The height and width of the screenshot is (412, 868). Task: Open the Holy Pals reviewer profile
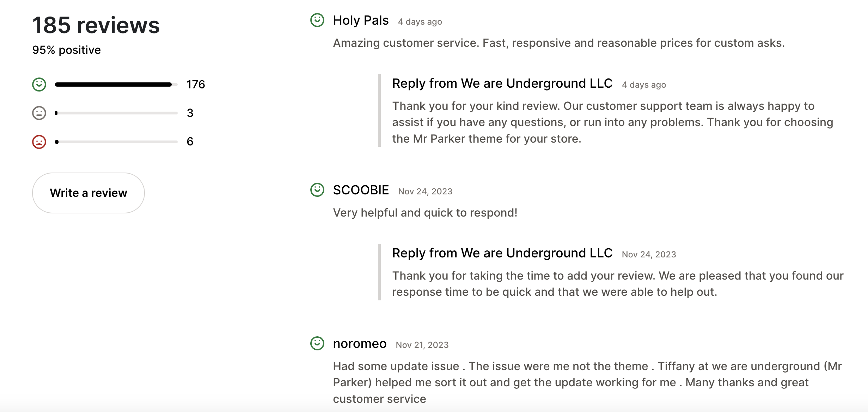360,20
